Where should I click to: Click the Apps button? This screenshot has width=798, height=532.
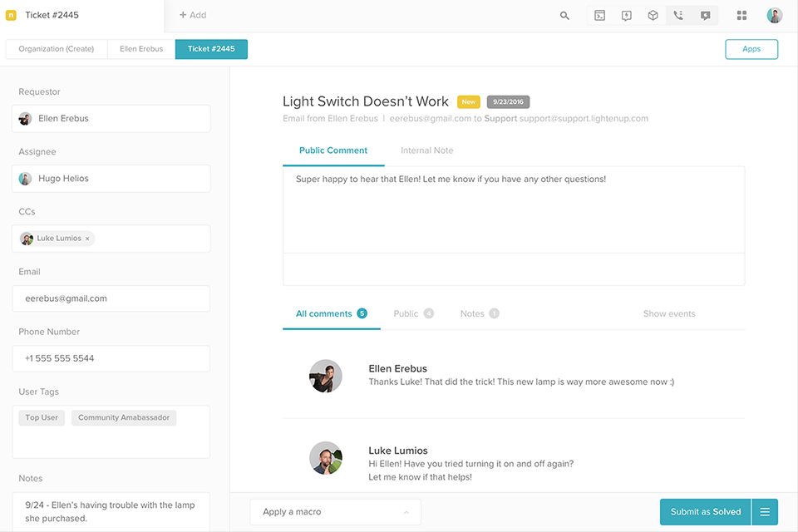[x=751, y=49]
